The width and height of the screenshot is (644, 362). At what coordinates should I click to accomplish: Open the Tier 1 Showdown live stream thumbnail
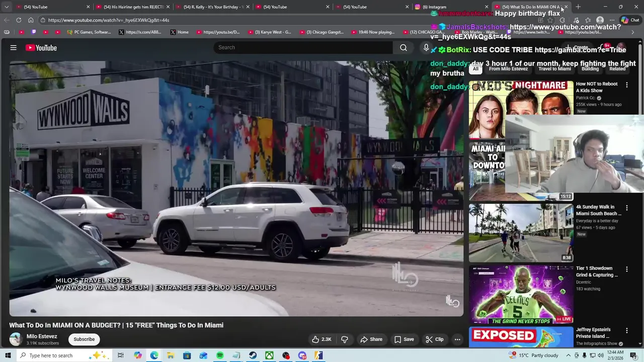[521, 294]
